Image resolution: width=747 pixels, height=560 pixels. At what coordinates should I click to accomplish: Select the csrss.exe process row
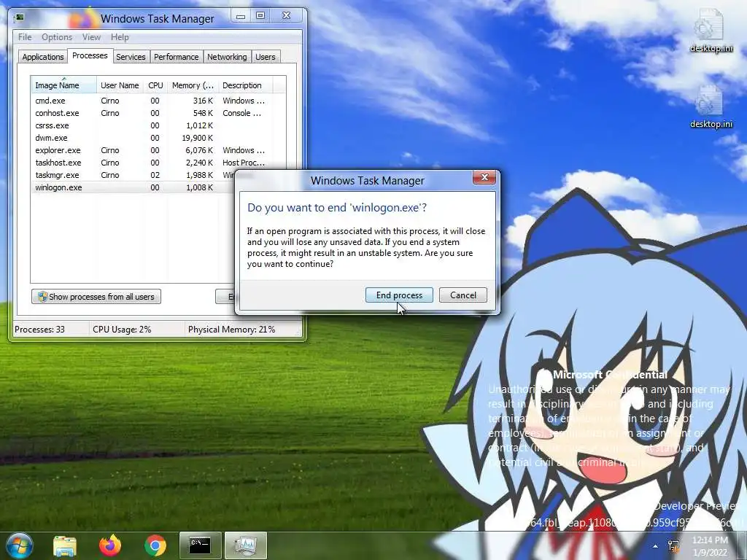pyautogui.click(x=158, y=125)
